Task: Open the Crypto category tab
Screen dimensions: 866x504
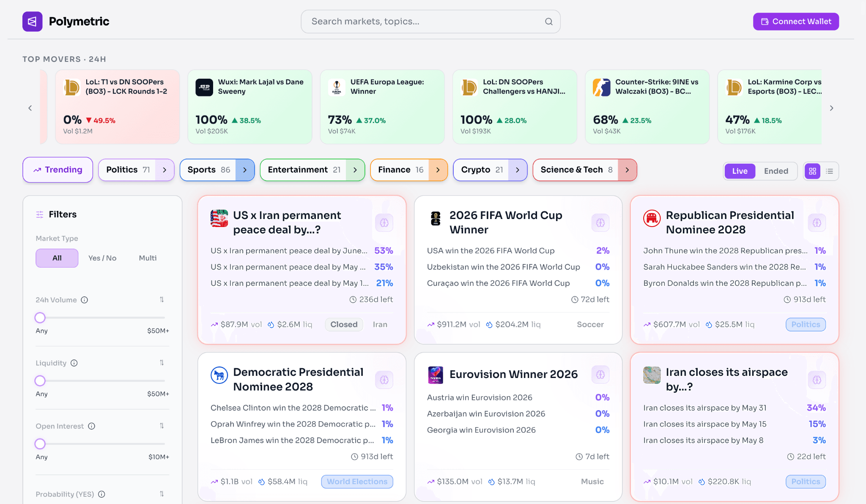Action: pyautogui.click(x=481, y=170)
